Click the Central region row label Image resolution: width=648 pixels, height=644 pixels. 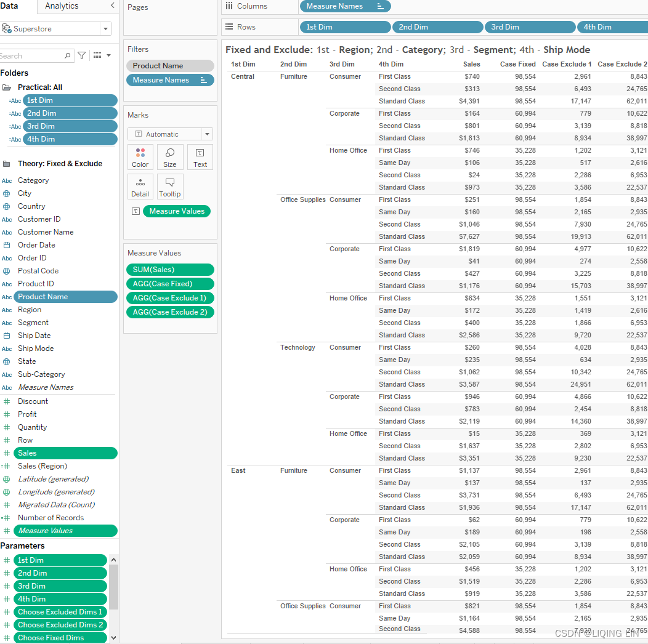(x=243, y=76)
